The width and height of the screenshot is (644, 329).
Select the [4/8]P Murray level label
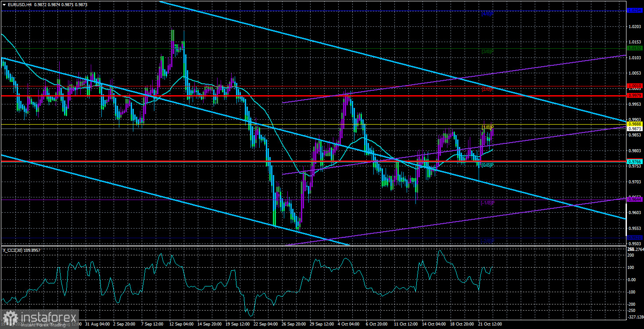[x=488, y=14]
